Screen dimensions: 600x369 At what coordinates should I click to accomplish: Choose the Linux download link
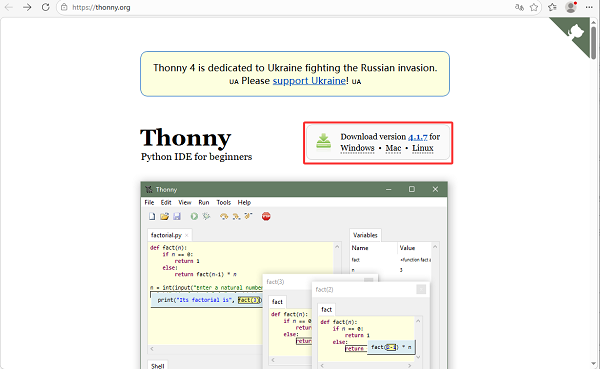point(423,148)
